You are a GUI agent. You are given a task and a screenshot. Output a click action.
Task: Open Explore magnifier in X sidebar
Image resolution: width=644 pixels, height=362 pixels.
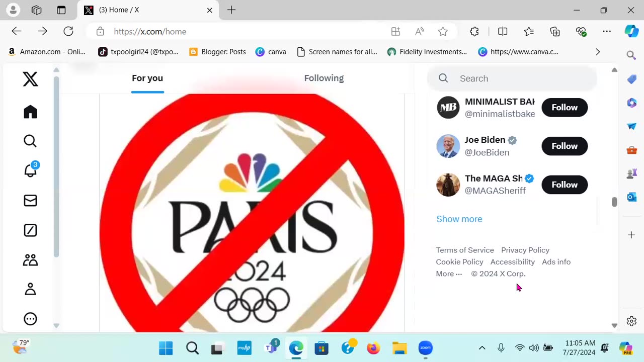point(30,141)
